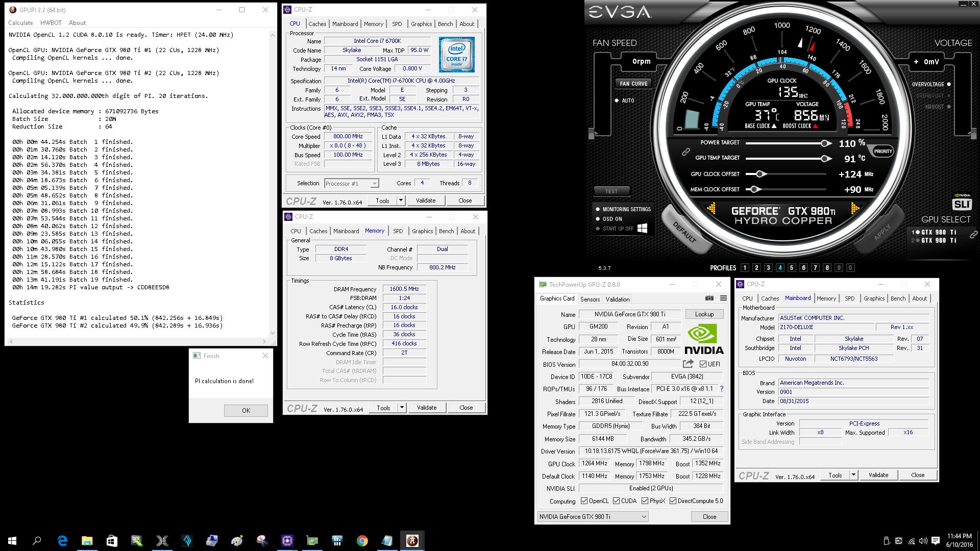
Task: Open GPU selector dropdown in GPU-Z
Action: [x=593, y=517]
